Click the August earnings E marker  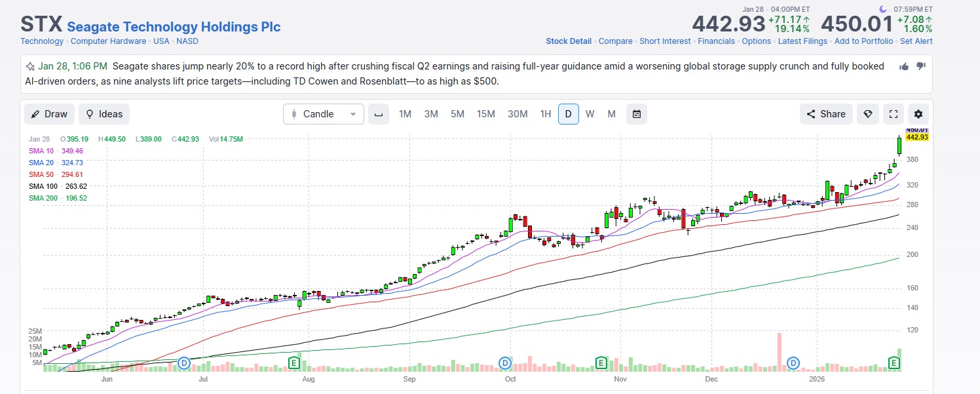[x=295, y=363]
